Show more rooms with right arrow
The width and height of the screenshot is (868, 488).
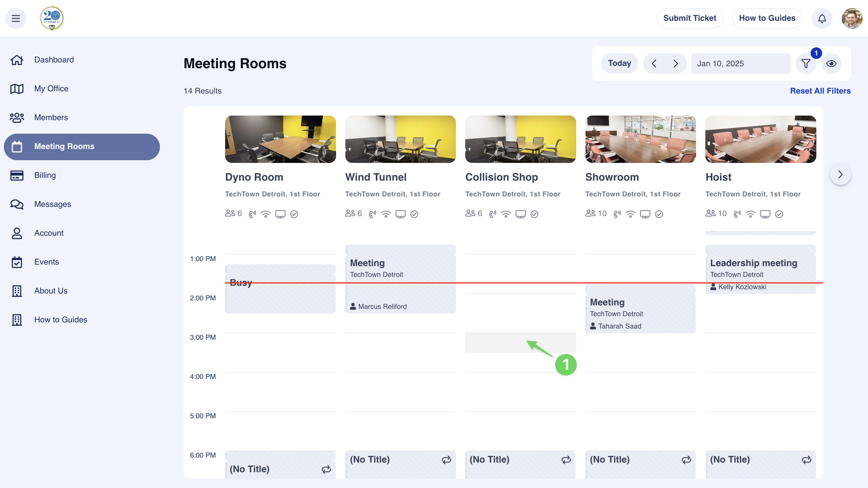tap(840, 174)
